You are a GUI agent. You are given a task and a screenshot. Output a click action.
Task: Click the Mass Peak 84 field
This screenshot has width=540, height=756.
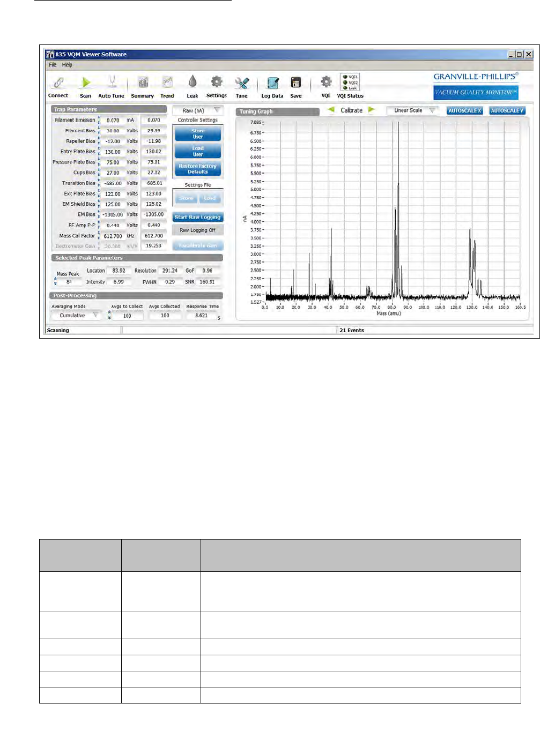70,282
